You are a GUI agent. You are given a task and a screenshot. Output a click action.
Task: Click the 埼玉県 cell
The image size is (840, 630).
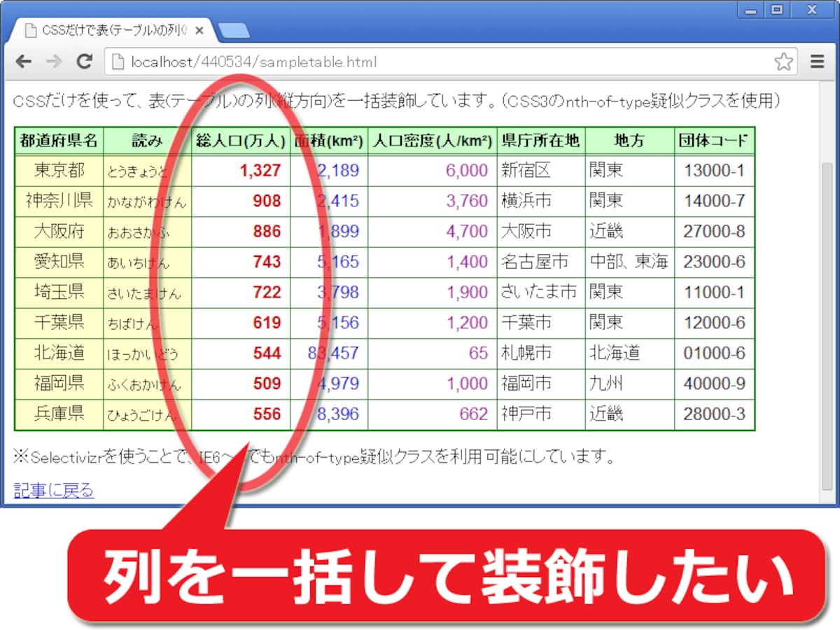click(59, 292)
